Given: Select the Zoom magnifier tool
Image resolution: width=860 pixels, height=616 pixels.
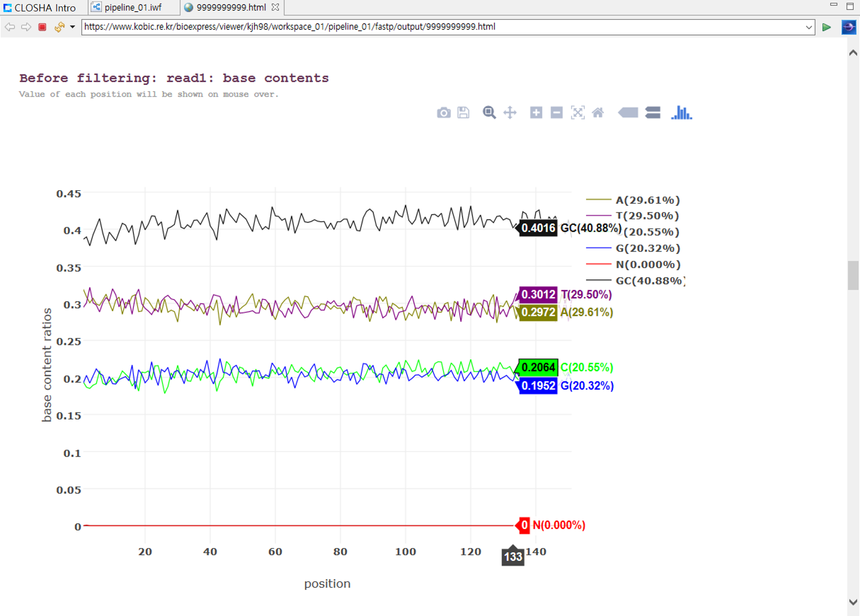Looking at the screenshot, I should (489, 113).
